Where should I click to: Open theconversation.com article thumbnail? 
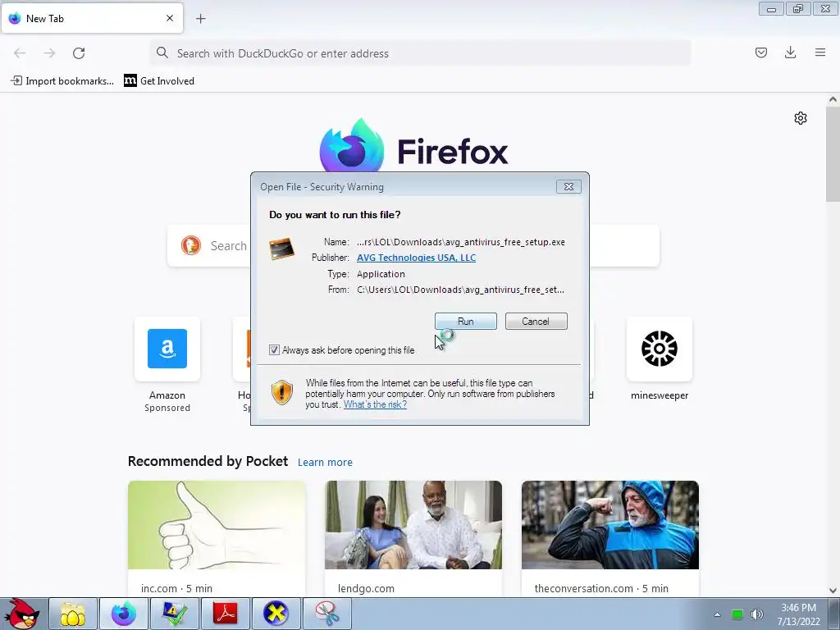(x=610, y=525)
